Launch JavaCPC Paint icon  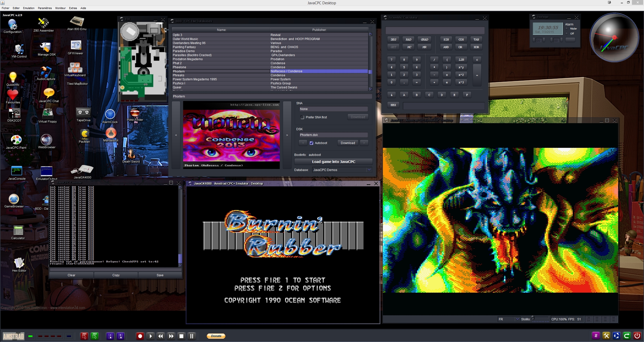[16, 142]
